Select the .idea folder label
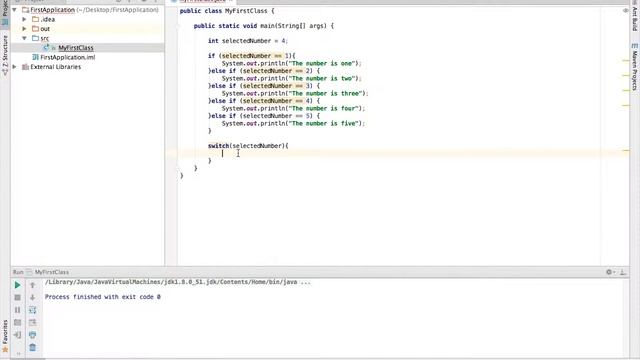Viewport: 640px width, 360px height. click(x=48, y=19)
